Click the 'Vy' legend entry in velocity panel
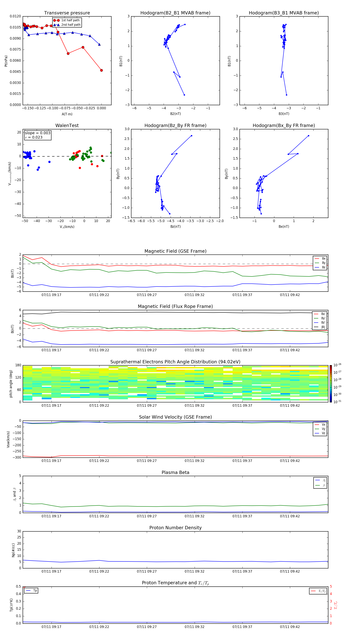Viewport: 351px width, 644px height. pyautogui.click(x=320, y=429)
